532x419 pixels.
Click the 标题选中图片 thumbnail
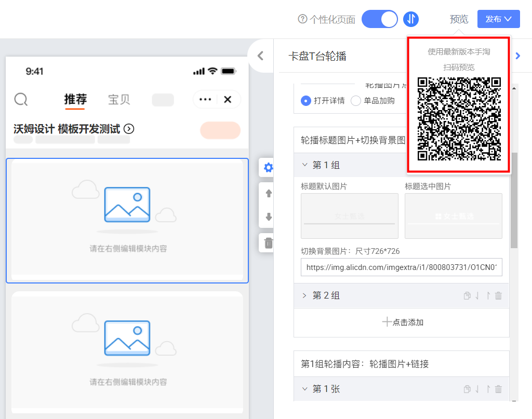[x=453, y=216]
